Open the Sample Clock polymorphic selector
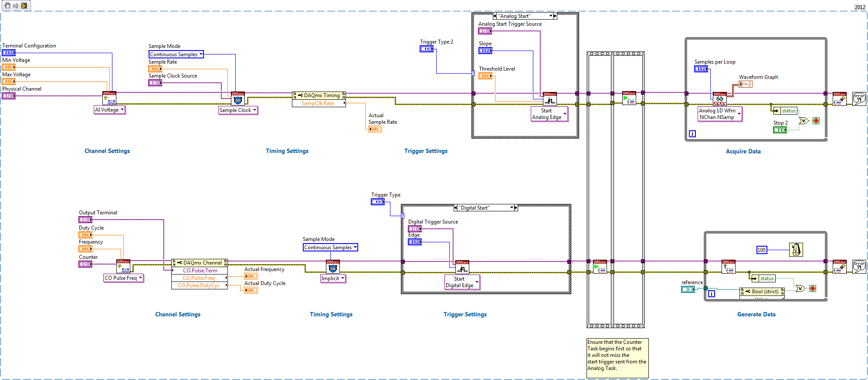Screen dimensions: 868x380 (238, 110)
